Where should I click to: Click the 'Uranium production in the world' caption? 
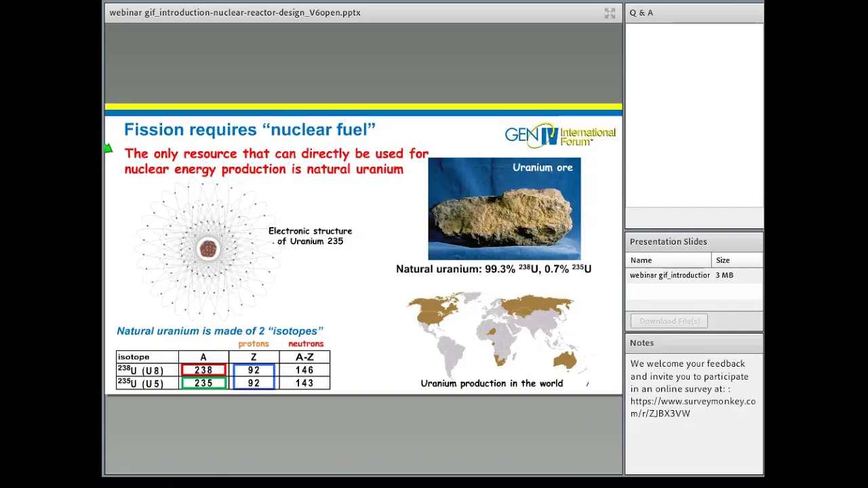click(x=492, y=384)
